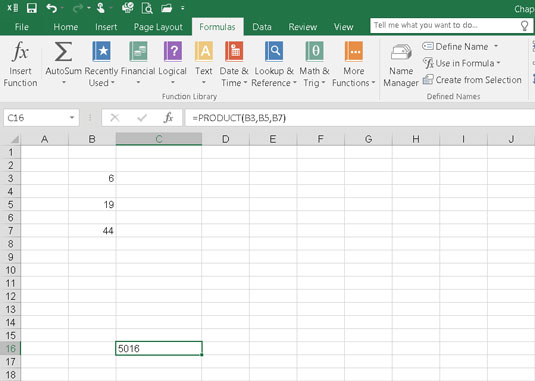
Task: Open the Date & Time functions icon
Action: coord(234,51)
